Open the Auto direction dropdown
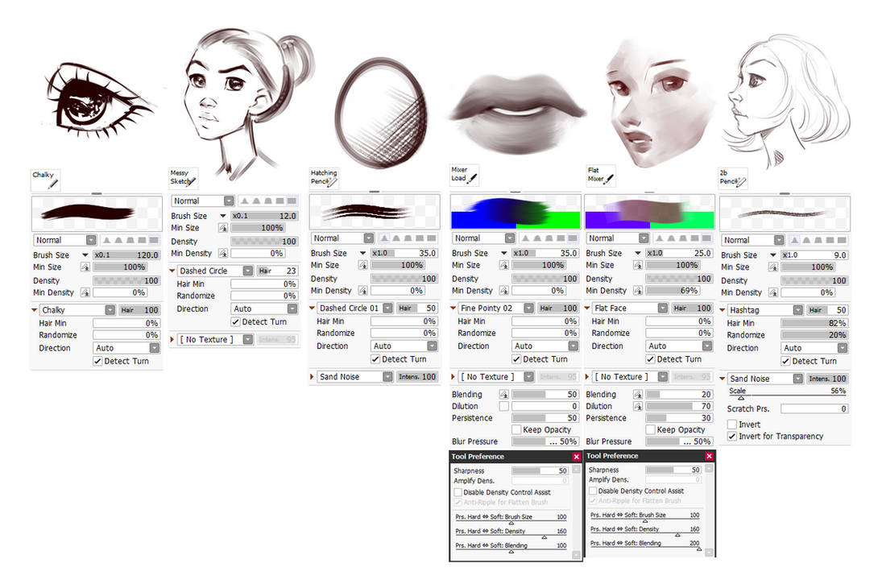882x588 pixels. 404,346
